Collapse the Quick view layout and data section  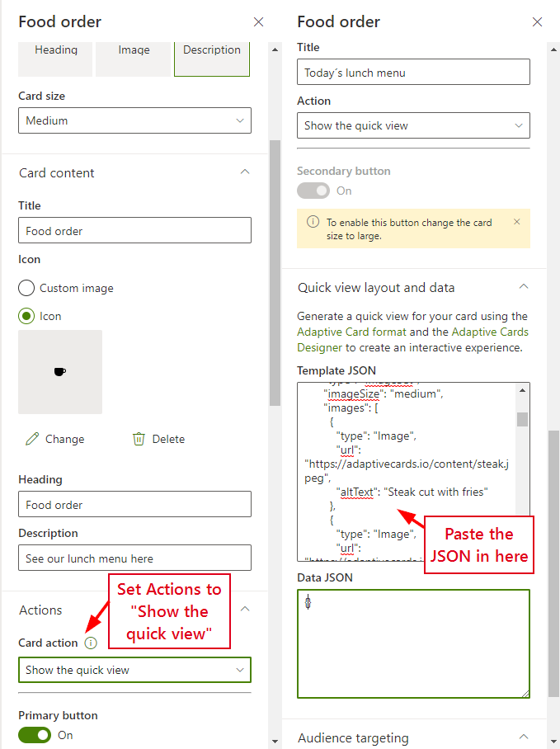(523, 287)
